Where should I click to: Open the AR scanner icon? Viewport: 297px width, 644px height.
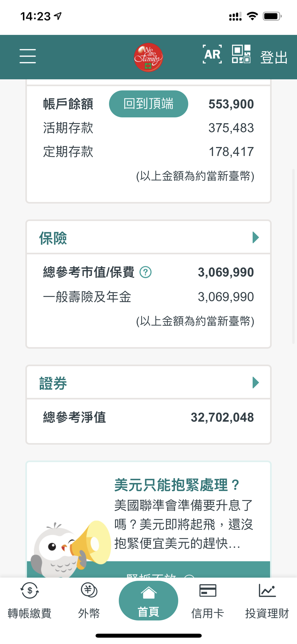coord(212,54)
